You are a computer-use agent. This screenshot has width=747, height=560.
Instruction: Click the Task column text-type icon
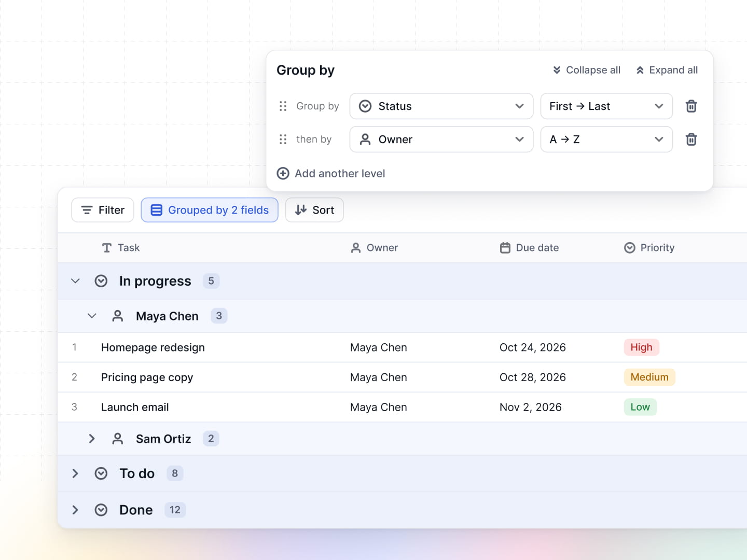tap(107, 248)
